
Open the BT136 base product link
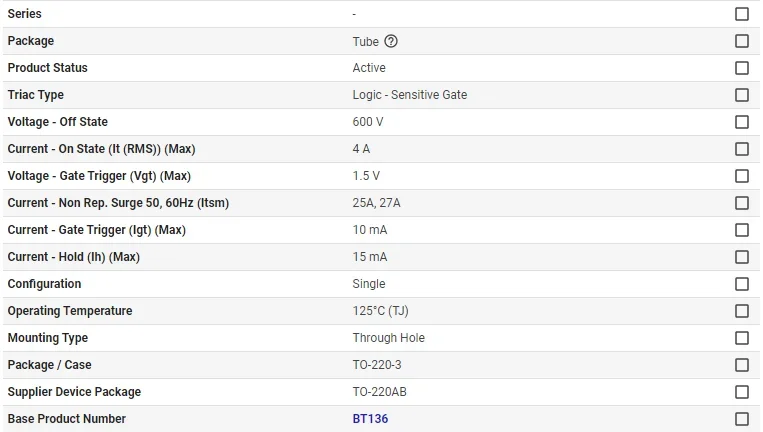coord(370,419)
